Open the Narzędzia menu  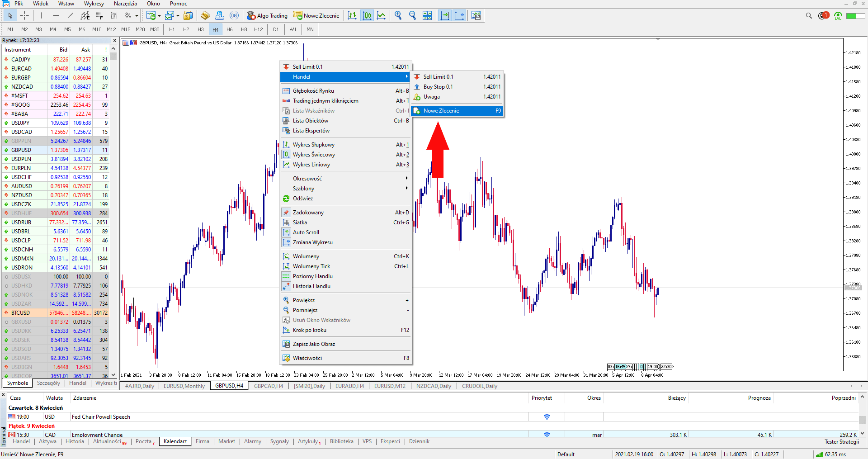125,4
